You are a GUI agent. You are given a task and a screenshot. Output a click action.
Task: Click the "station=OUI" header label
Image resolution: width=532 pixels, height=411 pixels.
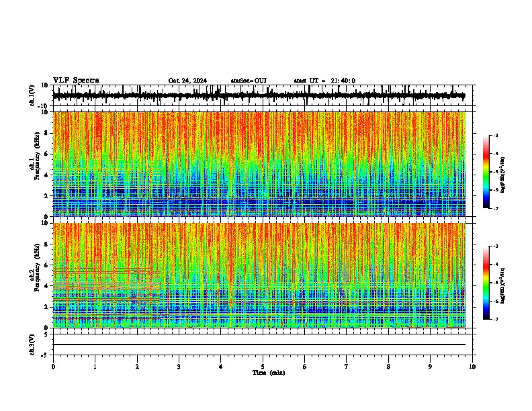point(249,81)
